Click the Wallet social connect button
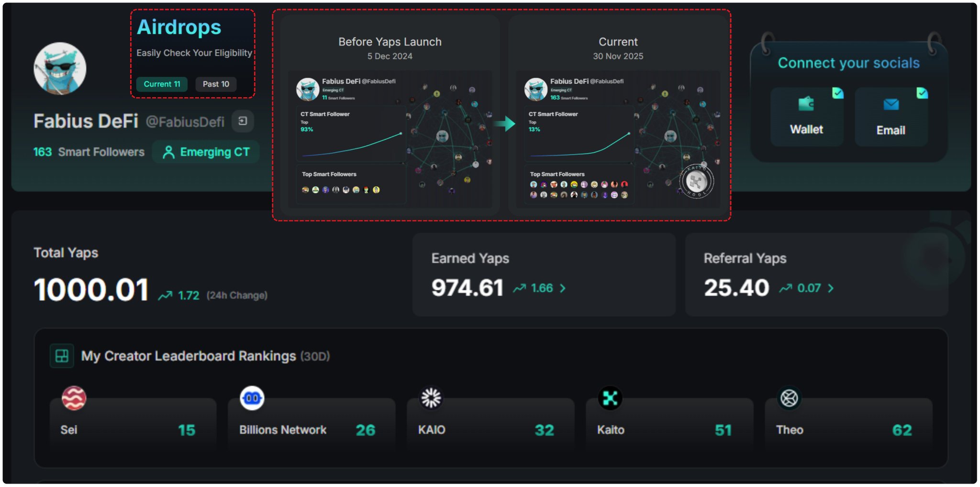Screen dimensions: 980x487 807,116
